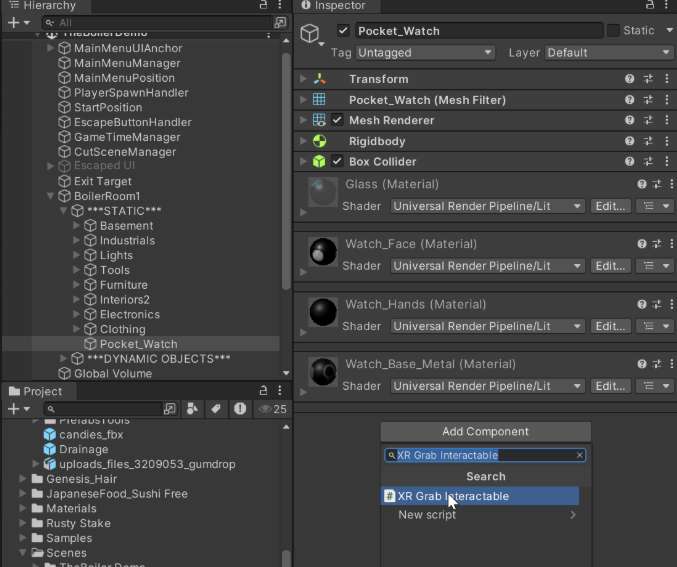
Task: Open the New script submenu entry
Action: (x=485, y=515)
